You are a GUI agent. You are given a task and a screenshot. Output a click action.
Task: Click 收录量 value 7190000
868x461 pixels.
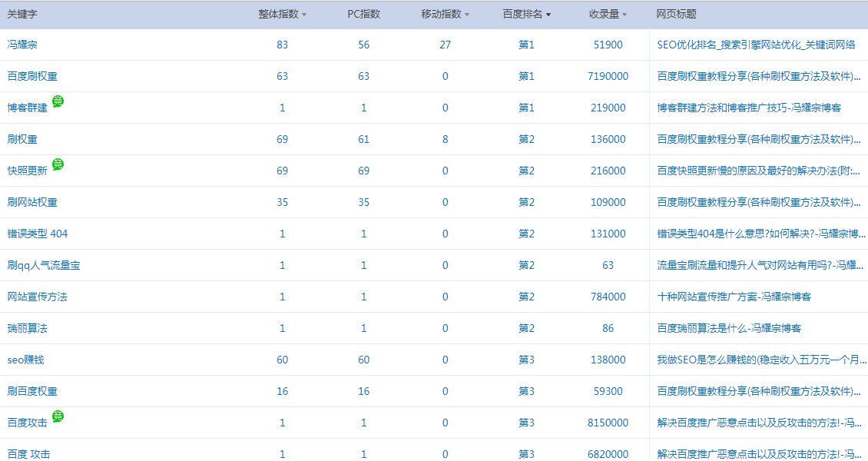tap(608, 77)
